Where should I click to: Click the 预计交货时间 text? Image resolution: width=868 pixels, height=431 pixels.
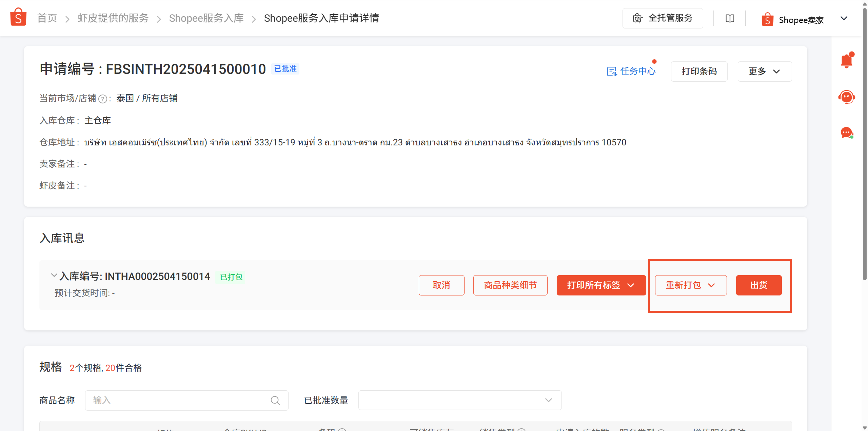coord(85,293)
